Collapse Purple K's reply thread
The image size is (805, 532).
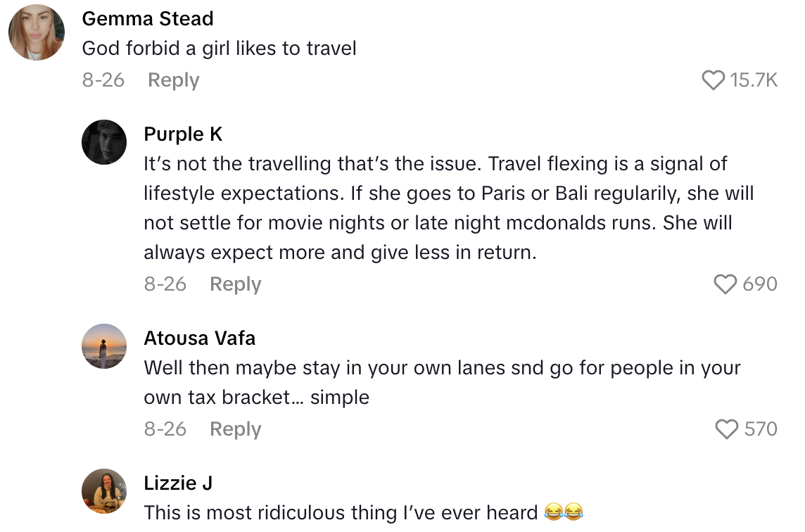(234, 284)
